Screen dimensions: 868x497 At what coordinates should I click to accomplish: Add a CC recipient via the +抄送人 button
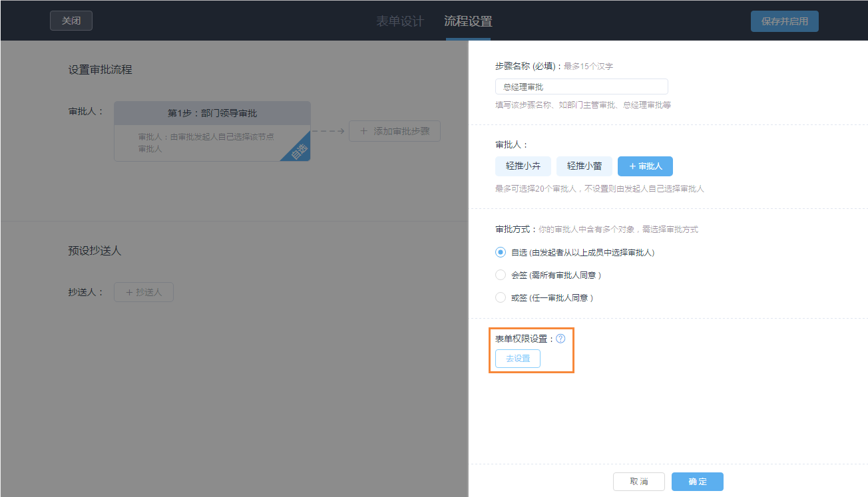tap(143, 291)
